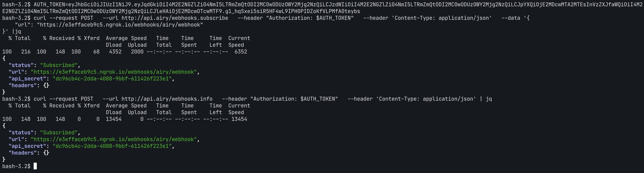The height and width of the screenshot is (173, 644).
Task: Click the http://api.airy/webhooks.subscribe URL
Action: [x=175, y=18]
